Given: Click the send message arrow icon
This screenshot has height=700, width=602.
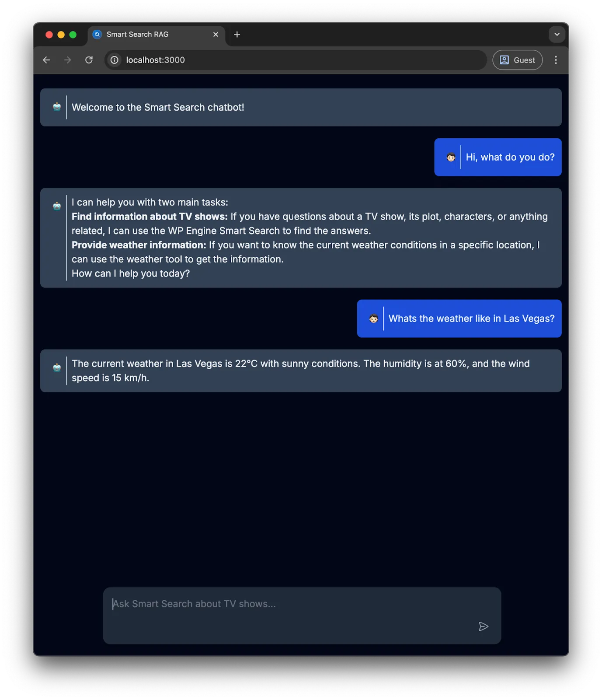Looking at the screenshot, I should pyautogui.click(x=484, y=626).
